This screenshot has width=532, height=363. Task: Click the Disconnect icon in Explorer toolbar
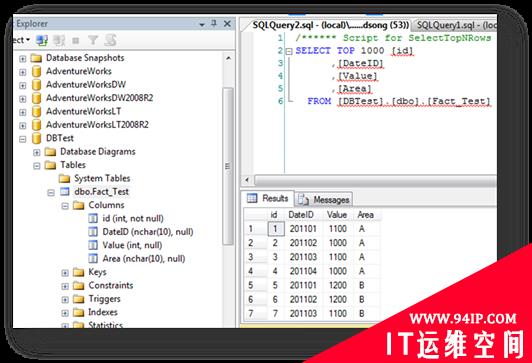point(59,40)
